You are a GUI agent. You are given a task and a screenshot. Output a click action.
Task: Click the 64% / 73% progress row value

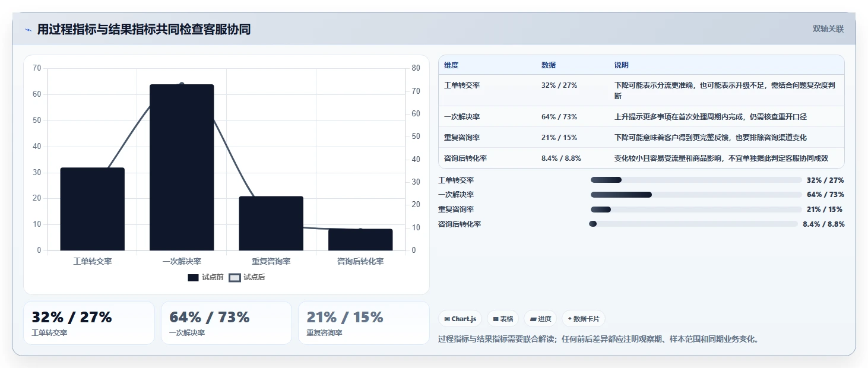tap(825, 195)
